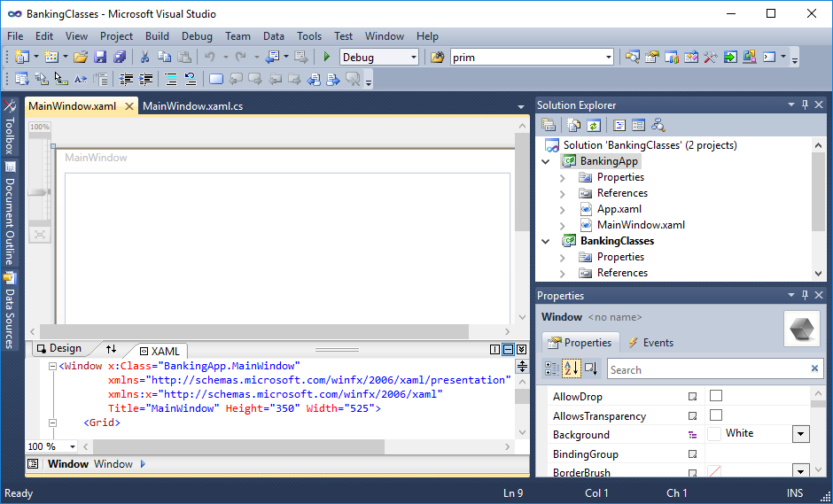Click the Cut scissors icon
Screen dimensions: 833x504
click(144, 58)
